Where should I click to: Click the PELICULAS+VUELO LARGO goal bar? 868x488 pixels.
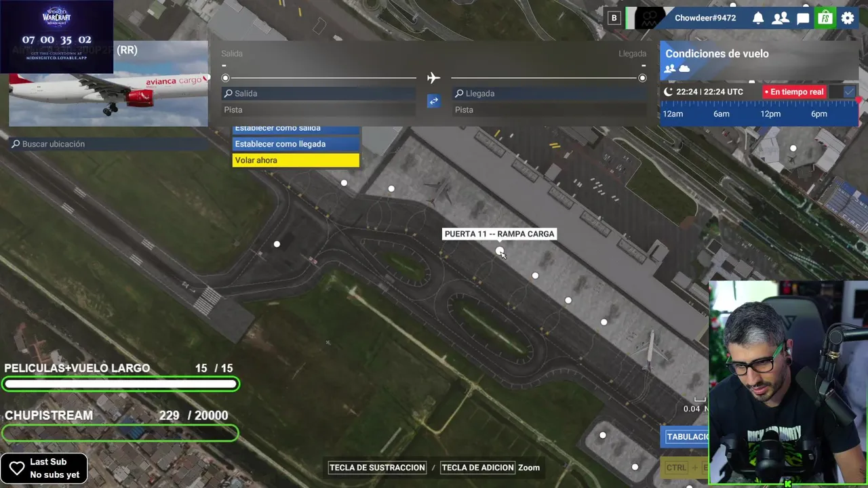click(120, 384)
